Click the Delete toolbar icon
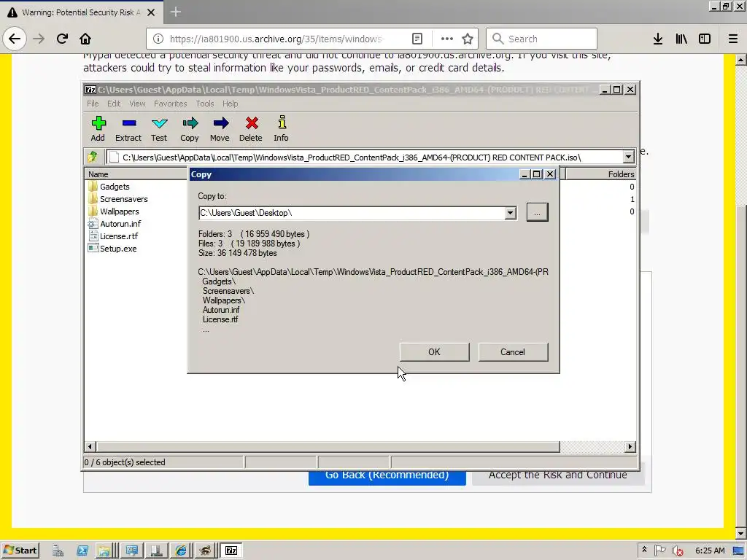The image size is (747, 560). pyautogui.click(x=251, y=128)
